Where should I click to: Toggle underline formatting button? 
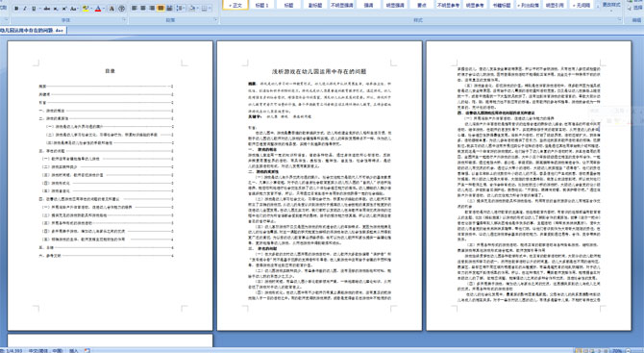35,9
